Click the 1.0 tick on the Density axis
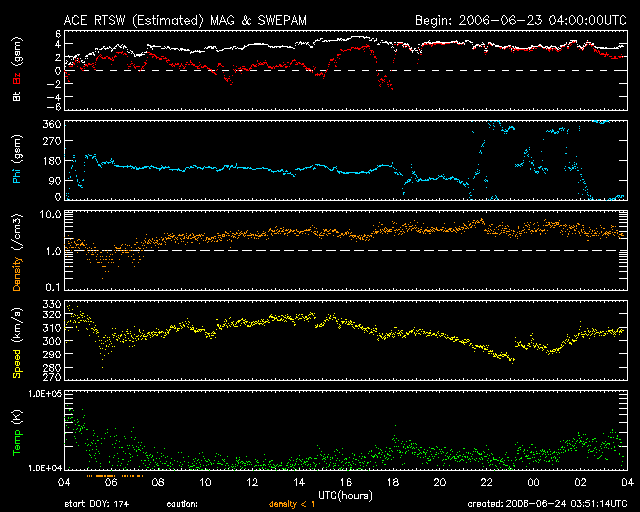Screen dimensions: 640x512 pyautogui.click(x=53, y=251)
